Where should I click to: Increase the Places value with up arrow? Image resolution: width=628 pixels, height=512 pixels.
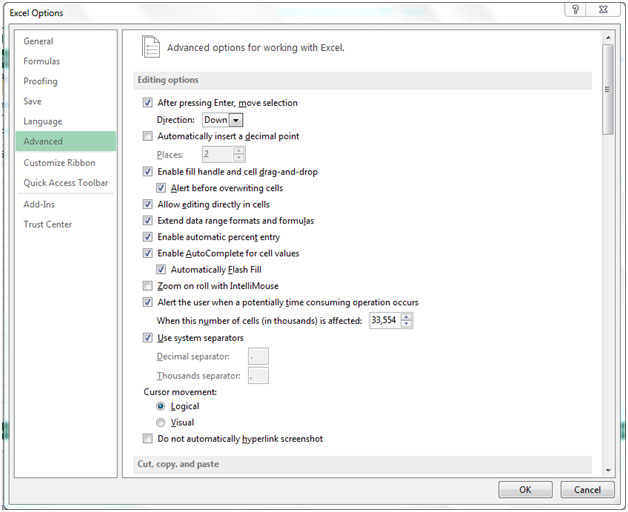coord(239,151)
